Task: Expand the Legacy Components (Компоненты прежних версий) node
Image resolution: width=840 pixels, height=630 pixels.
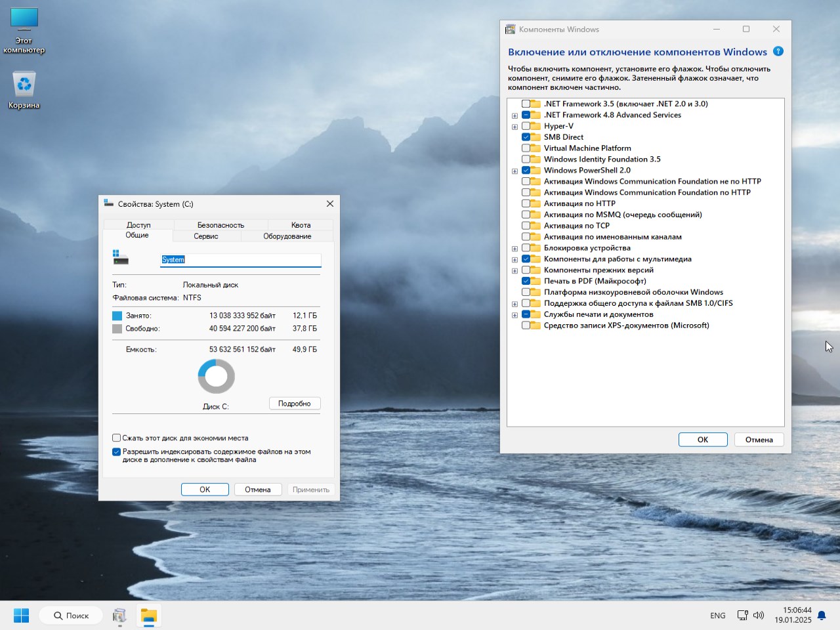Action: coord(514,271)
